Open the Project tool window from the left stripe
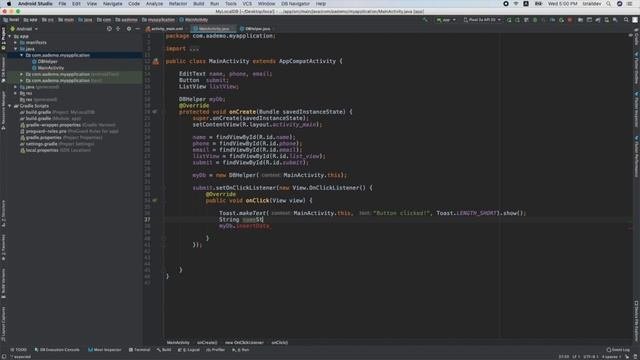640x360 pixels. point(3,39)
